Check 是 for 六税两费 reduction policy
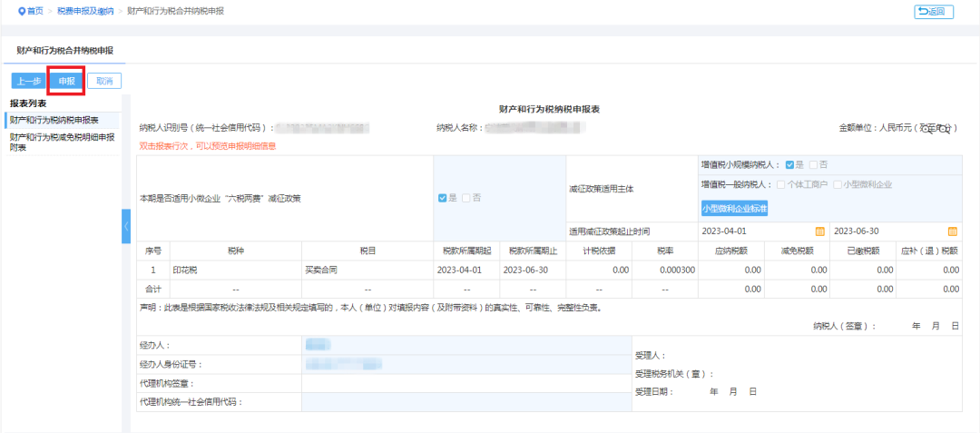980x433 pixels. click(x=442, y=197)
